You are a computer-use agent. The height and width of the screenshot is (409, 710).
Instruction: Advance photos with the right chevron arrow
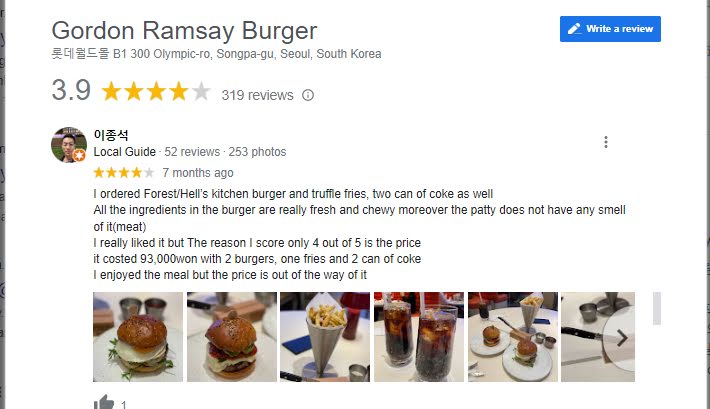click(622, 338)
